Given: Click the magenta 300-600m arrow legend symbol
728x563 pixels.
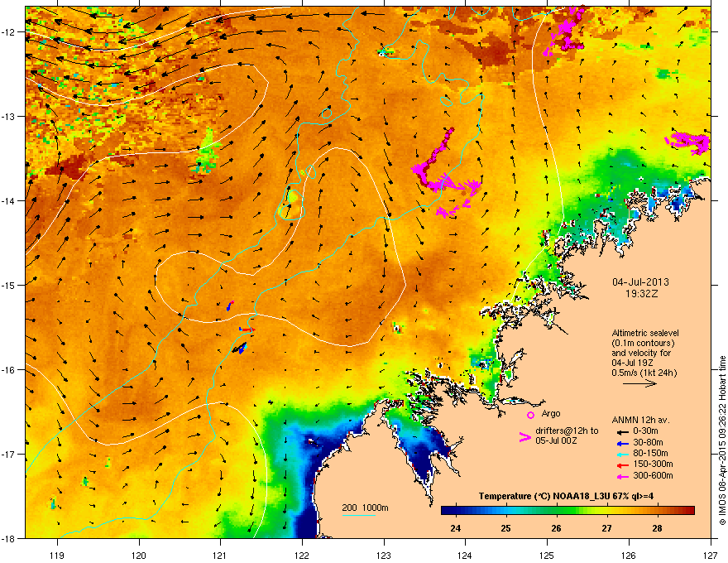Looking at the screenshot, I should (622, 476).
